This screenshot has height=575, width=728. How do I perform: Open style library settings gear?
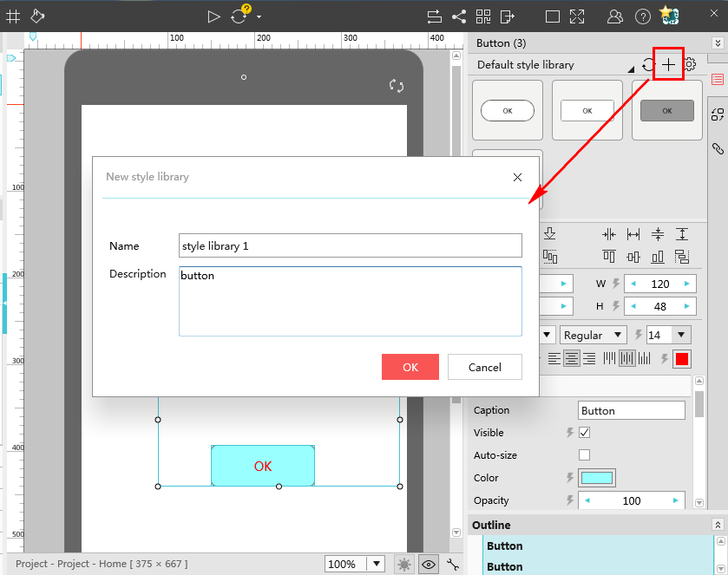click(691, 64)
